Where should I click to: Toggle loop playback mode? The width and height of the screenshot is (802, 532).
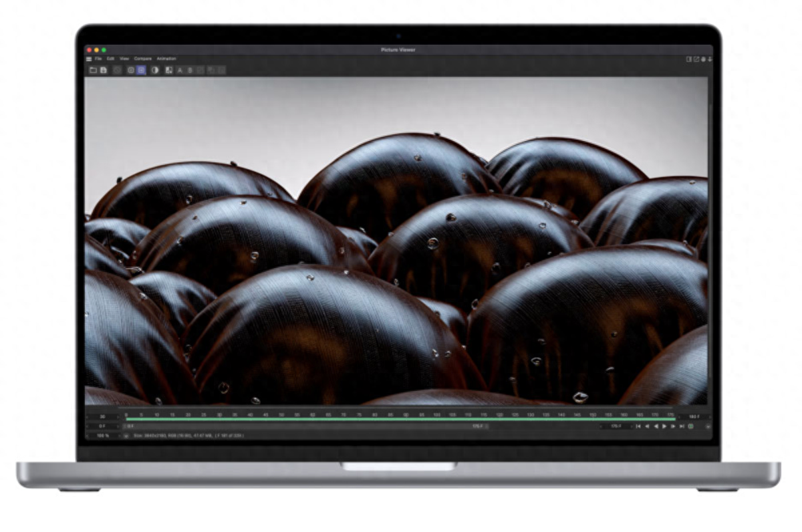691,426
